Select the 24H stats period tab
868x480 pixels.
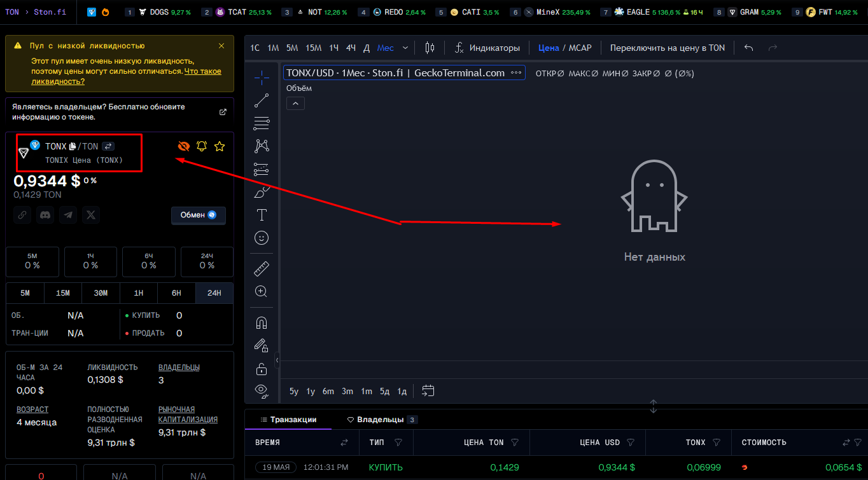[214, 293]
